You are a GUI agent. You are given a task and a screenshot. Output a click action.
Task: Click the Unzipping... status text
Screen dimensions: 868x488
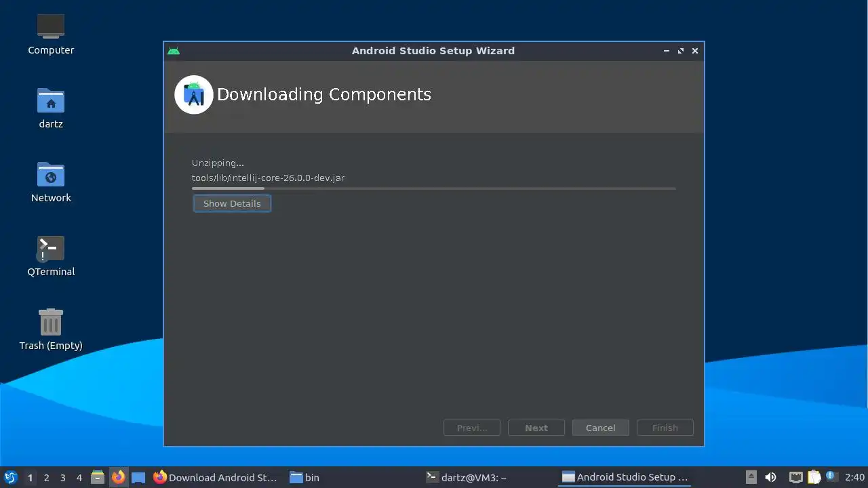[x=218, y=163]
